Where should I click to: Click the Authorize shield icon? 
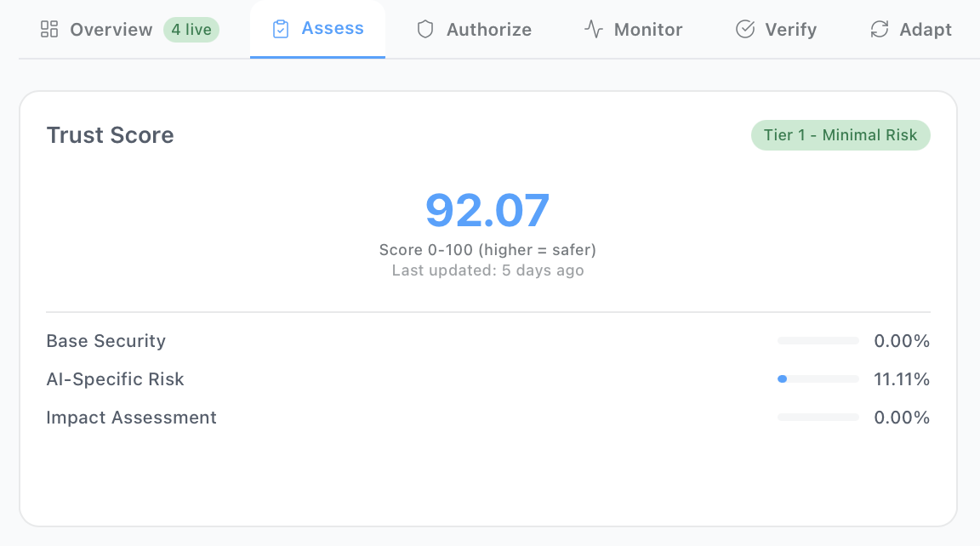coord(424,29)
